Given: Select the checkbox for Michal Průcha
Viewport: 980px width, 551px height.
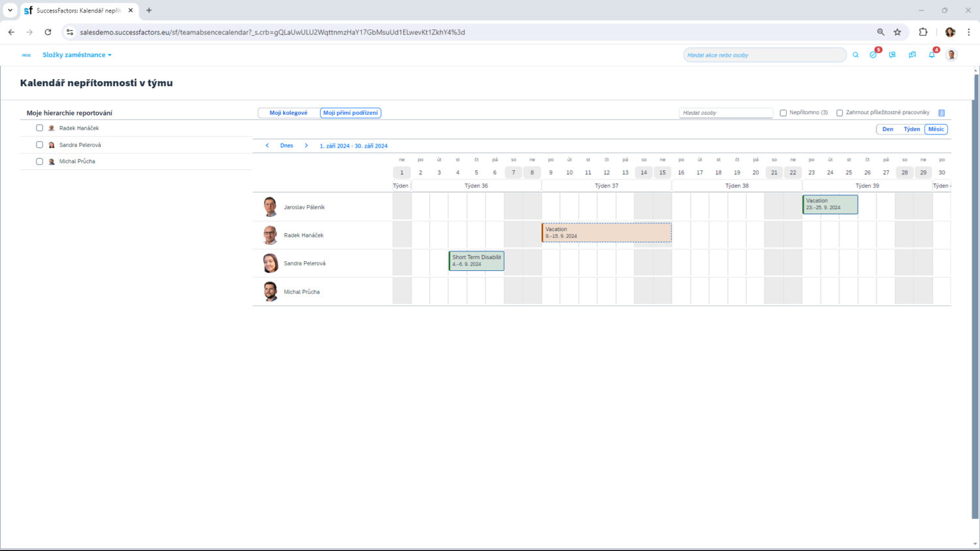Looking at the screenshot, I should 40,161.
